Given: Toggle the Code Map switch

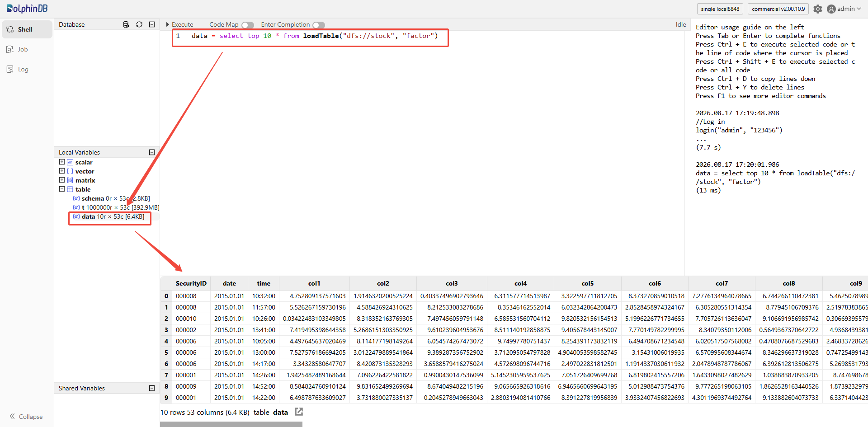Looking at the screenshot, I should 248,25.
